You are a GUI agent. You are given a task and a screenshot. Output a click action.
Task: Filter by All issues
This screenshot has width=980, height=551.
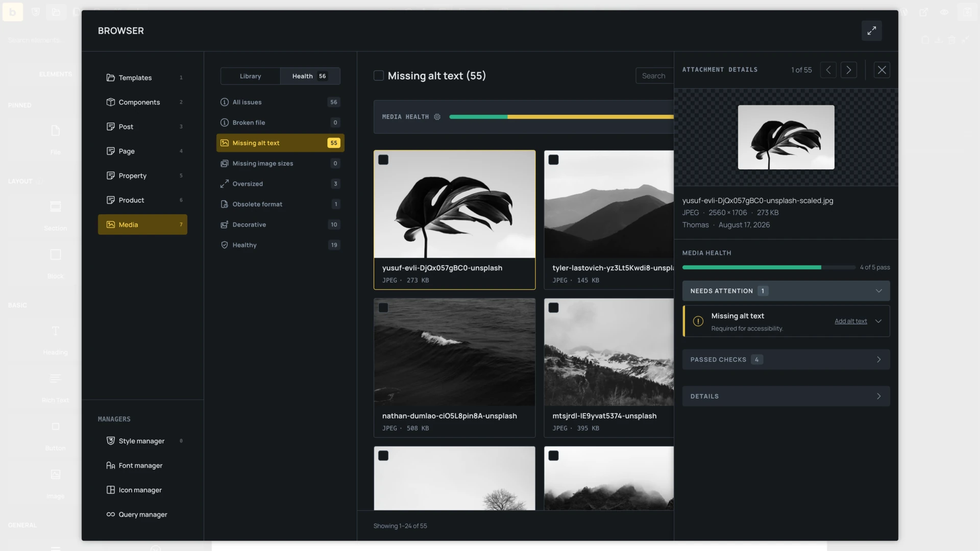click(x=280, y=102)
